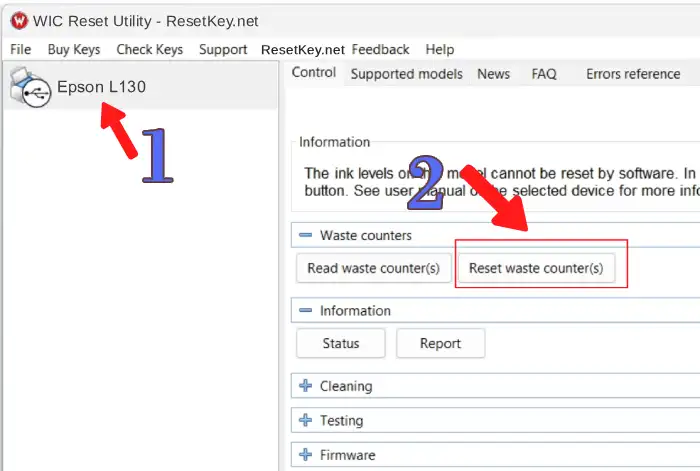700x471 pixels.
Task: Select Epson L130 in the device list
Action: (101, 87)
